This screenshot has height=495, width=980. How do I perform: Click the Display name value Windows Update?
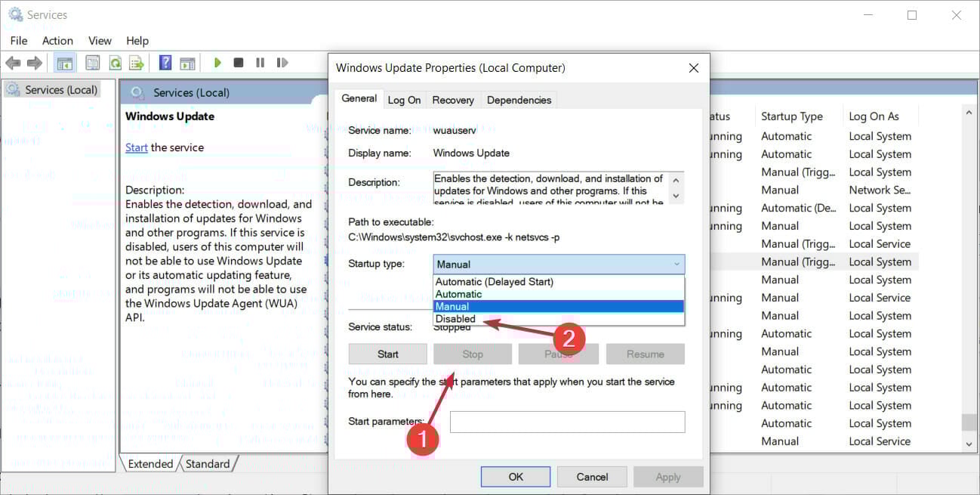click(x=471, y=153)
